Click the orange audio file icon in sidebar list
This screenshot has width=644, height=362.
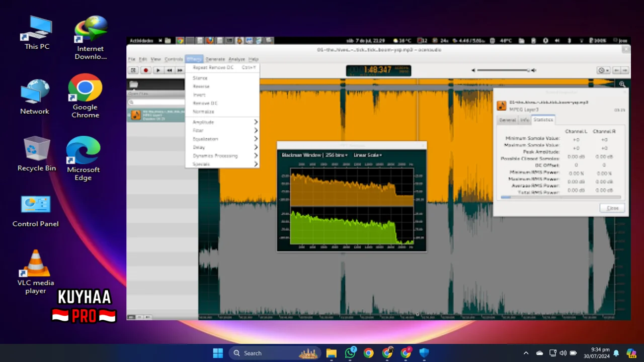coord(136,115)
